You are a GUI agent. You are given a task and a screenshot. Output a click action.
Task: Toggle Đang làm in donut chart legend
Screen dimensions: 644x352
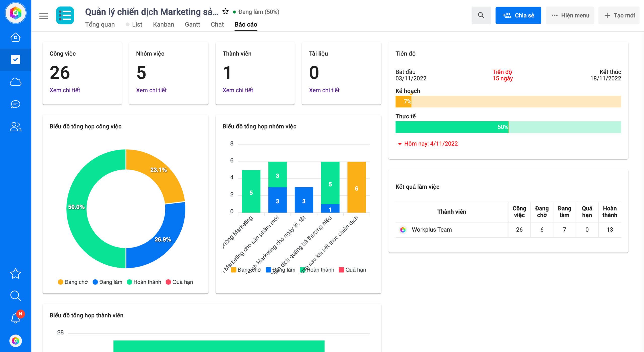tap(107, 282)
